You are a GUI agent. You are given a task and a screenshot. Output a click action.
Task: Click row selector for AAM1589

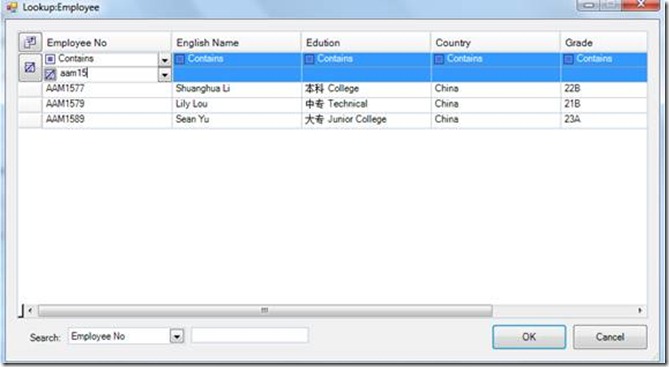[x=30, y=120]
